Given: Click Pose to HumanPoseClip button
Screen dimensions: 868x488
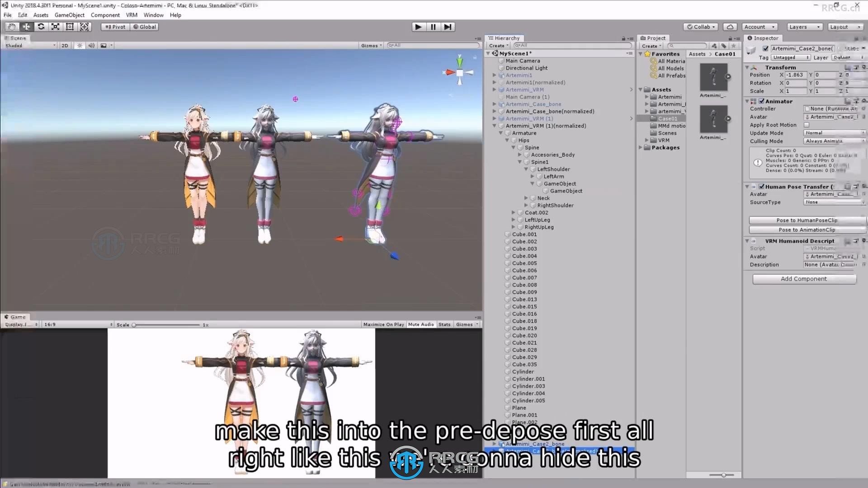Looking at the screenshot, I should (x=807, y=220).
